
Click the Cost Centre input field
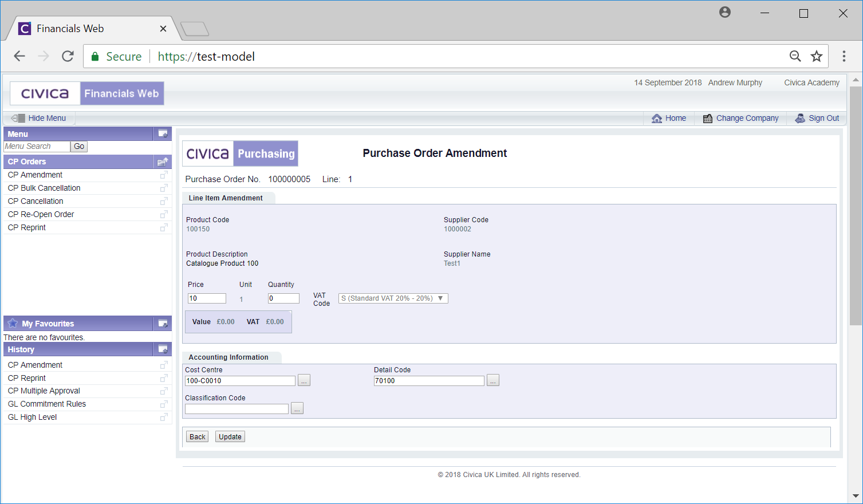(240, 381)
